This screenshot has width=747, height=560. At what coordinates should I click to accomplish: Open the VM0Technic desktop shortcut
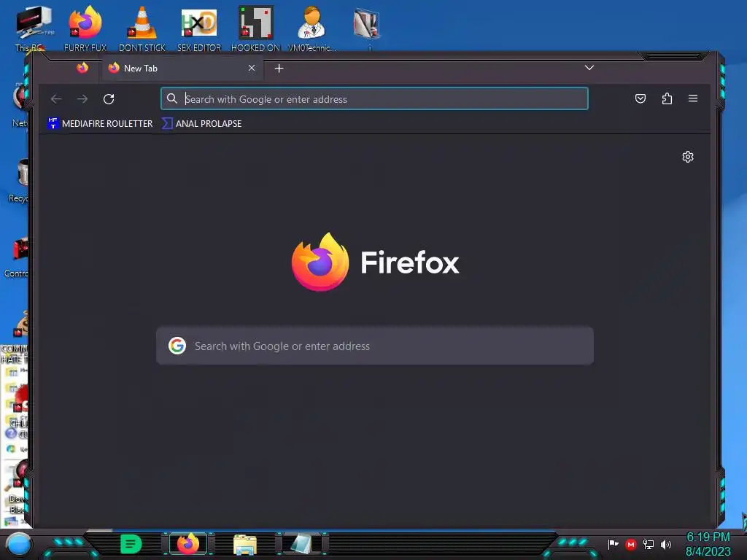[312, 28]
